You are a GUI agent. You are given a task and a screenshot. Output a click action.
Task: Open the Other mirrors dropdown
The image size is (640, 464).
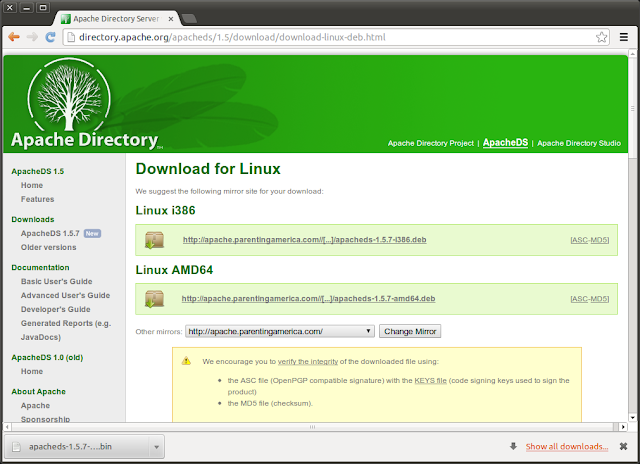point(280,331)
